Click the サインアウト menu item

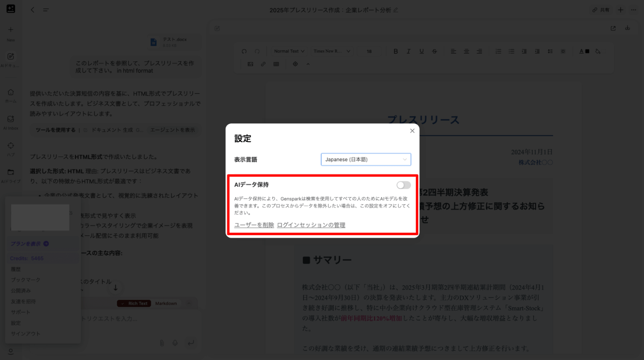(x=25, y=334)
